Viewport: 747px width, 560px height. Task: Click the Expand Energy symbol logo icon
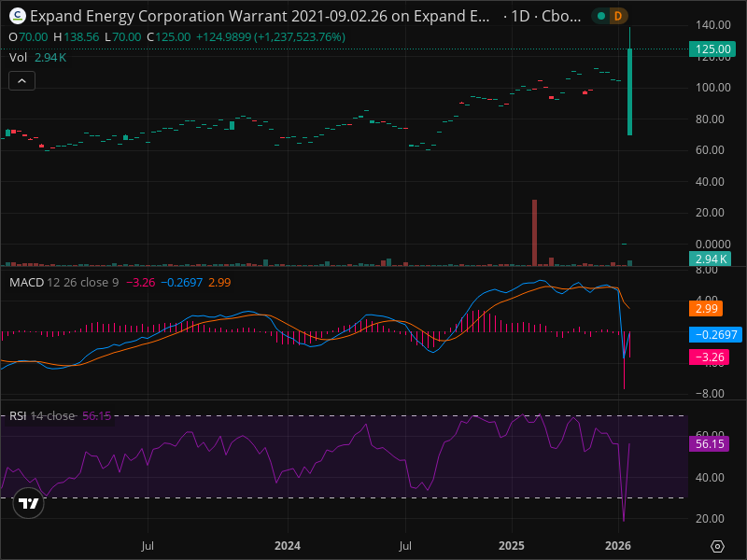18,16
